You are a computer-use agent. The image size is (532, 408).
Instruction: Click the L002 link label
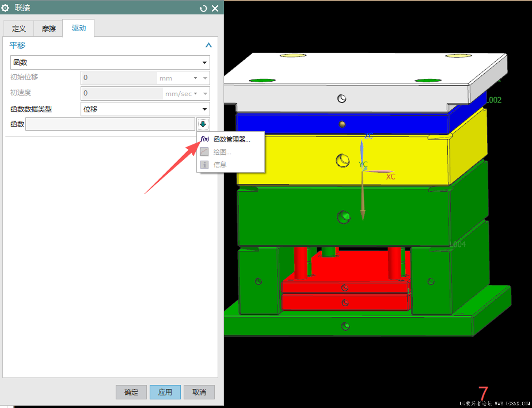pyautogui.click(x=495, y=100)
